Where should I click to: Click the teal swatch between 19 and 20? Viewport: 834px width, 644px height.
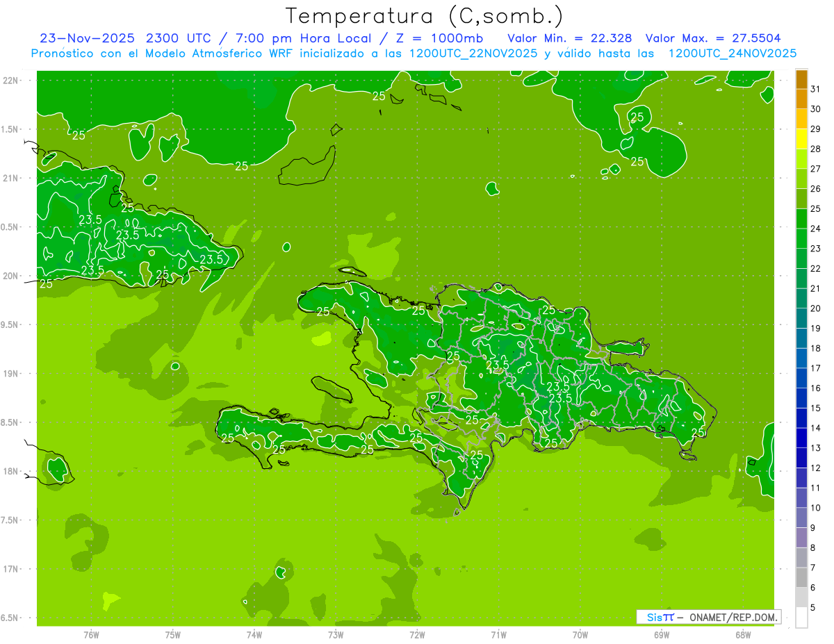(801, 319)
